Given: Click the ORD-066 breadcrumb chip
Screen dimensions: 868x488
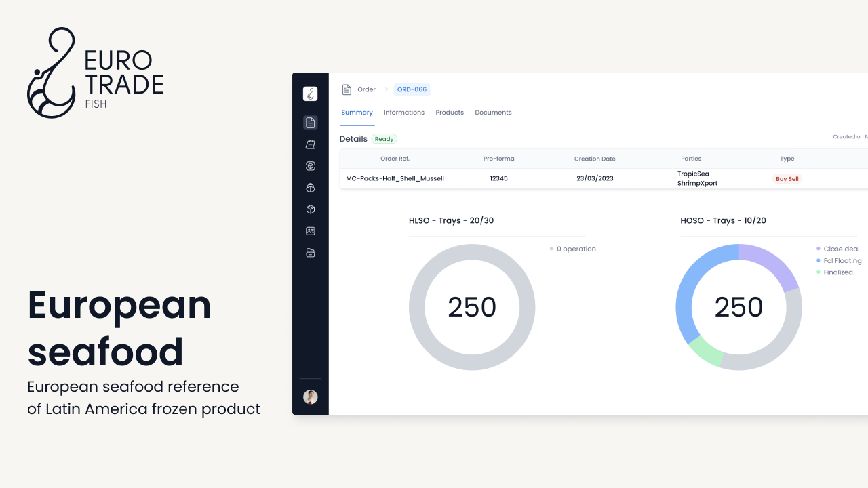Looking at the screenshot, I should (x=412, y=89).
